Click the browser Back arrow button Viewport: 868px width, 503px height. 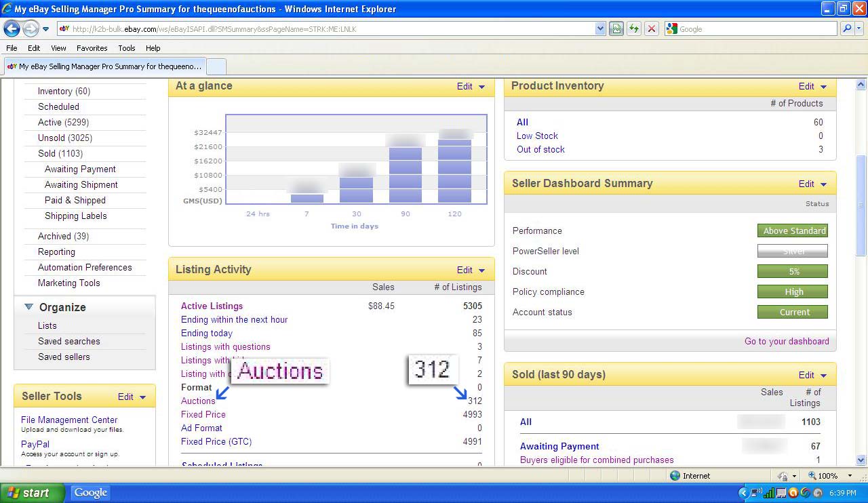click(x=12, y=29)
